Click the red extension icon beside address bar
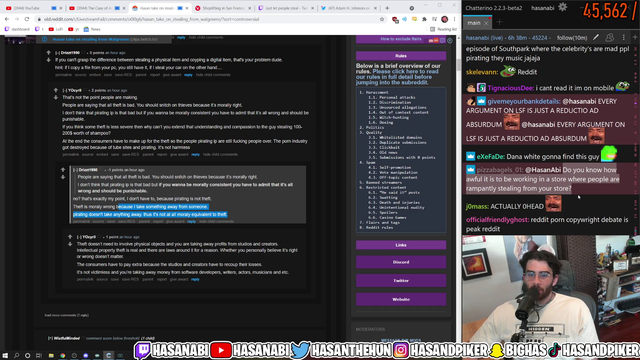 coord(395,19)
